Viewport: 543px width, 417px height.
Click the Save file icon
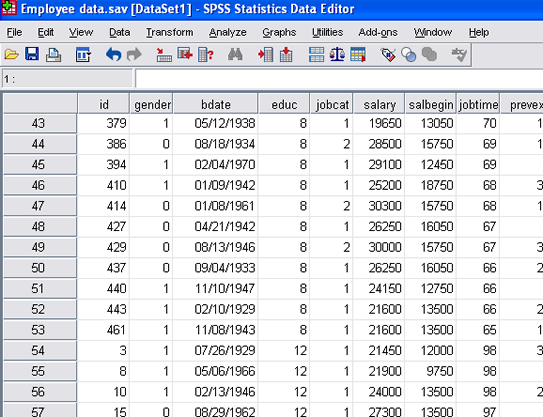tap(32, 55)
